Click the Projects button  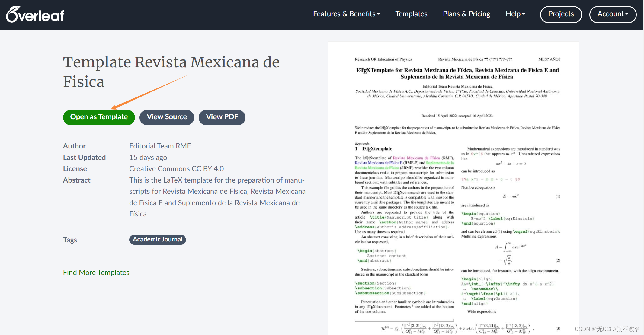[561, 14]
